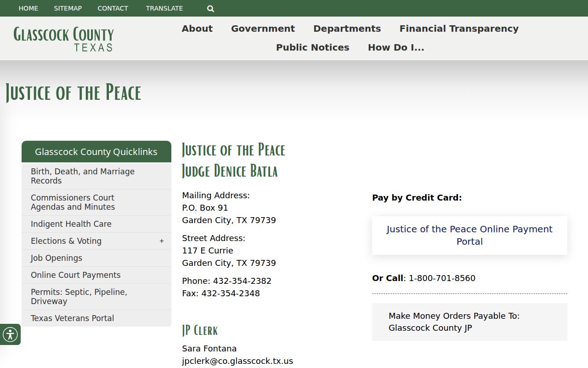Open Justice of the Peace Online Payment Portal
Screen dimensions: 588x368
(x=469, y=235)
